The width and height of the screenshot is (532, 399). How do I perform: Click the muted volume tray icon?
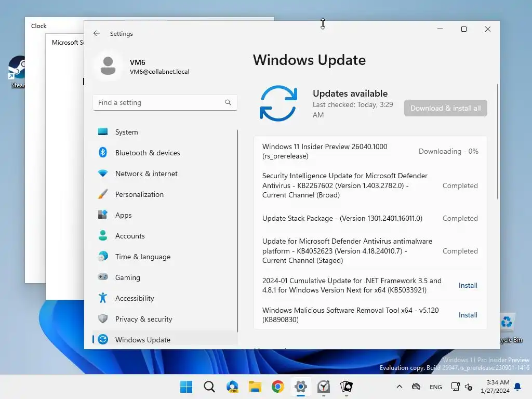click(469, 387)
